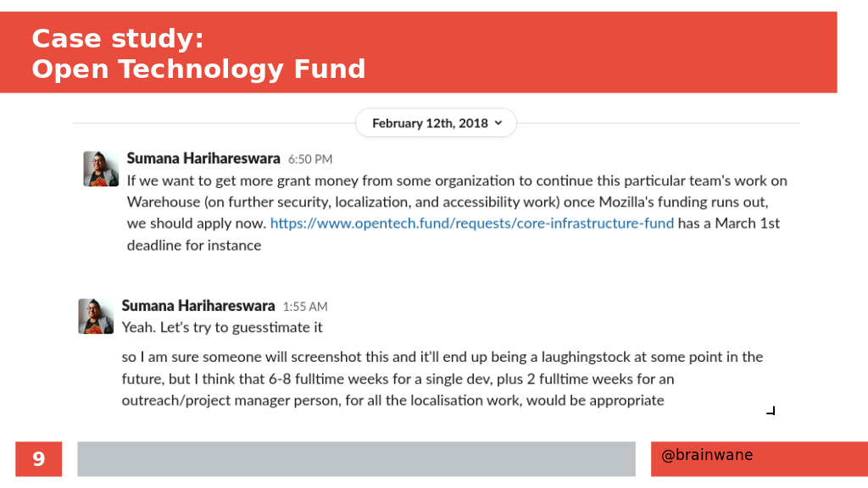
Task: Click the "Yeah. Let's try to guesstimate it" message
Action: pos(222,328)
